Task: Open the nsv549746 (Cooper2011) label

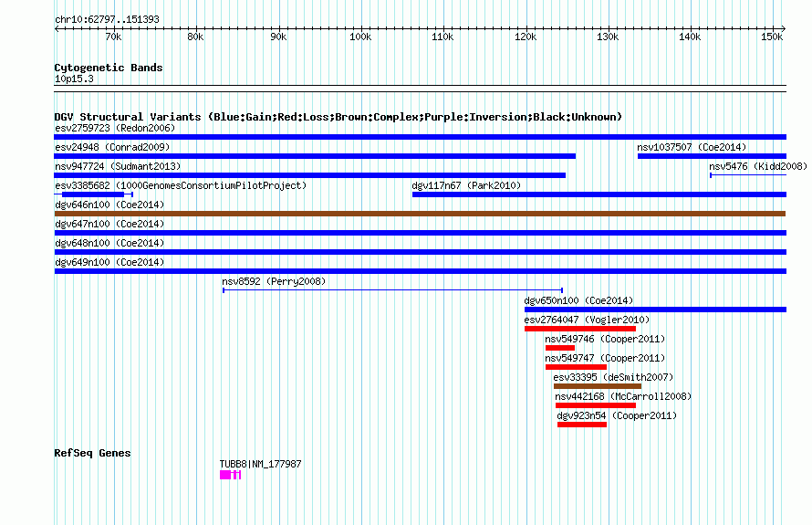Action: click(605, 339)
